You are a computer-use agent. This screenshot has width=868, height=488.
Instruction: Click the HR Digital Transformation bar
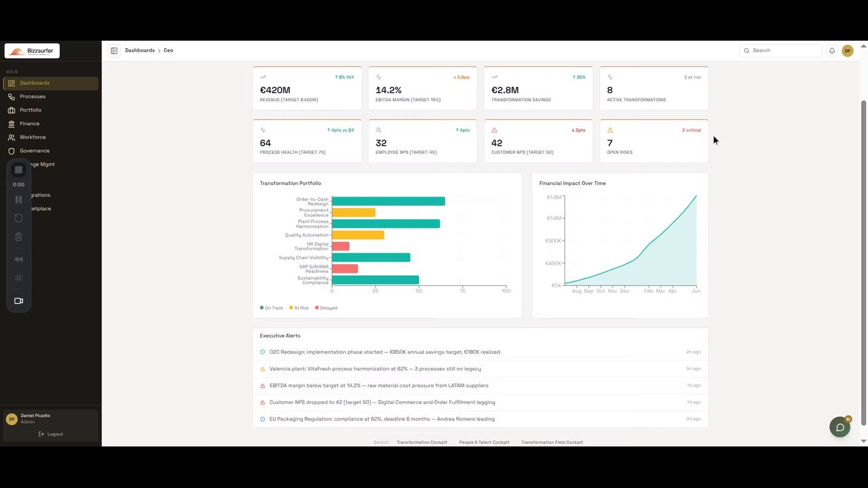pos(340,246)
